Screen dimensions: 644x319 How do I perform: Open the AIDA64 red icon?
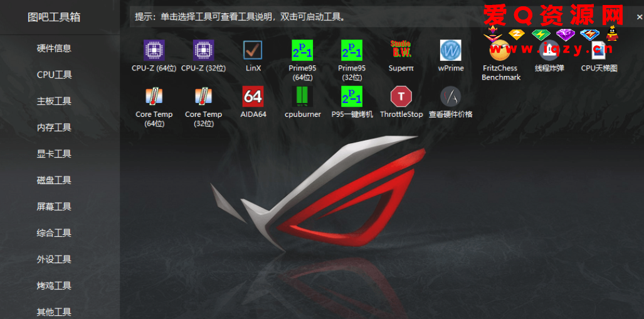(x=253, y=96)
